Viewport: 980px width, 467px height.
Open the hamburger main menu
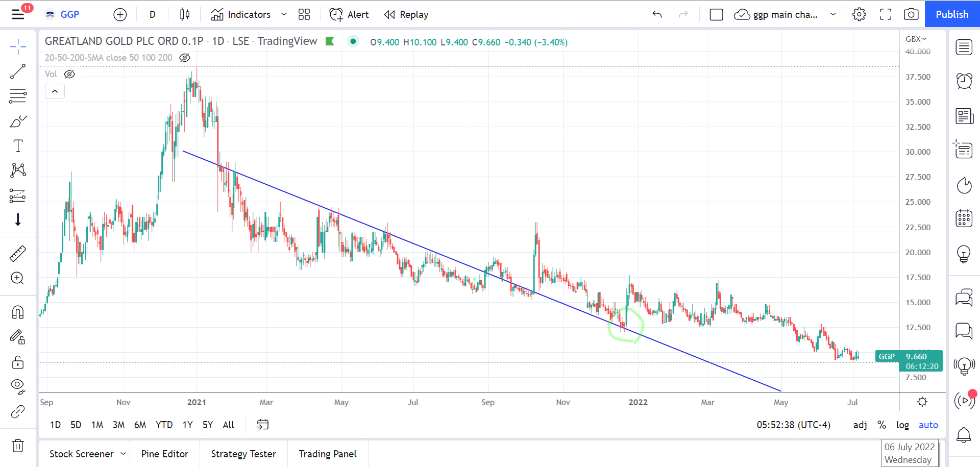coord(18,14)
